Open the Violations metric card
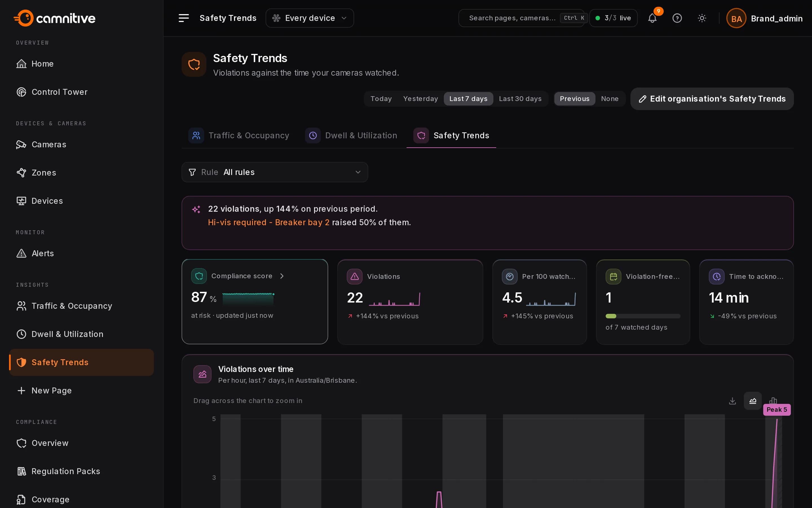 point(410,302)
